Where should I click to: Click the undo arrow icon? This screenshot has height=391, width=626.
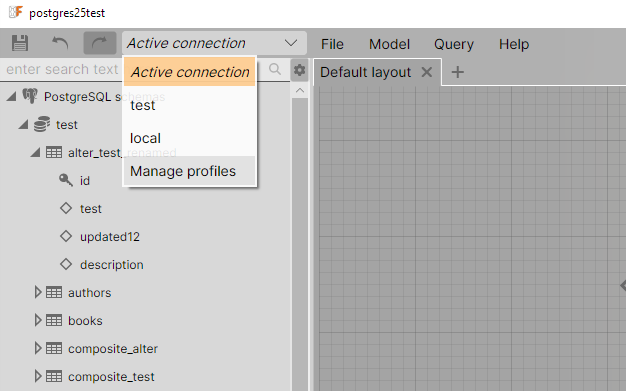(x=60, y=43)
